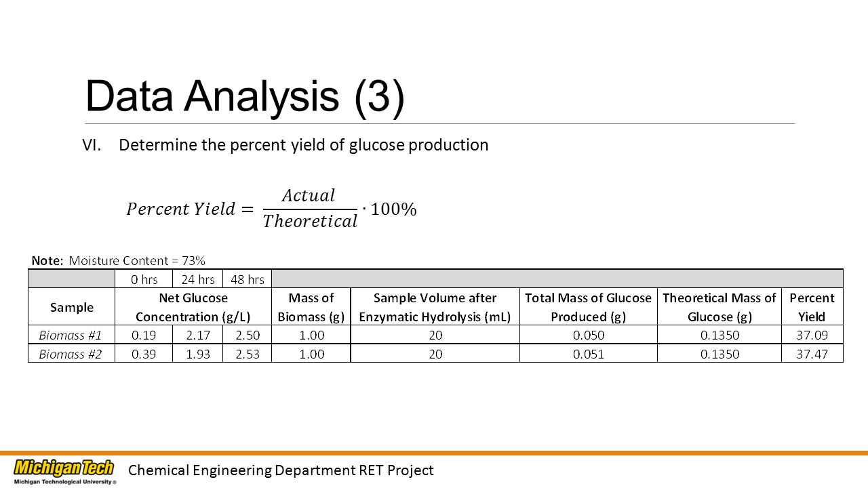Click the Mass of Biomass header
Screen dimensions: 868x488
coord(311,307)
